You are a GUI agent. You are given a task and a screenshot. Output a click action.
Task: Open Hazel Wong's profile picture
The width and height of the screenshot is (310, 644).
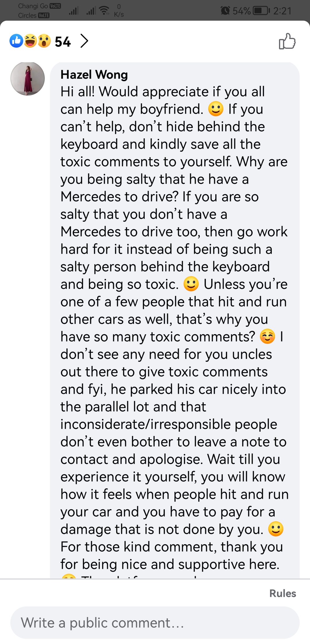[x=28, y=79]
